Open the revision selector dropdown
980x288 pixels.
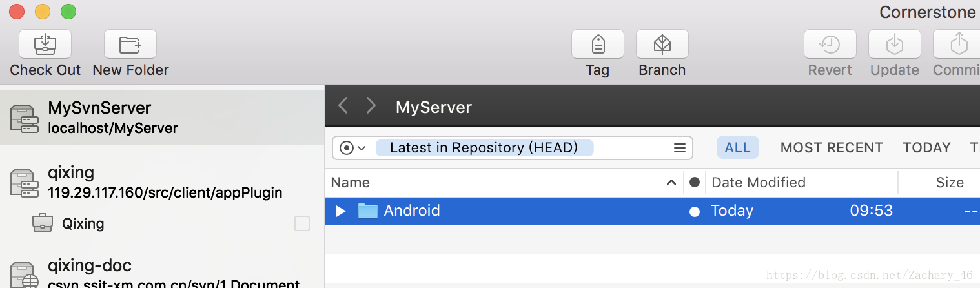[352, 148]
